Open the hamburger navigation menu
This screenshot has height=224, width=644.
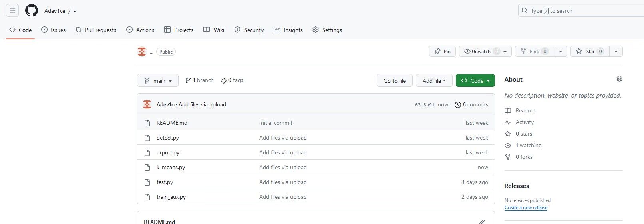pos(12,10)
